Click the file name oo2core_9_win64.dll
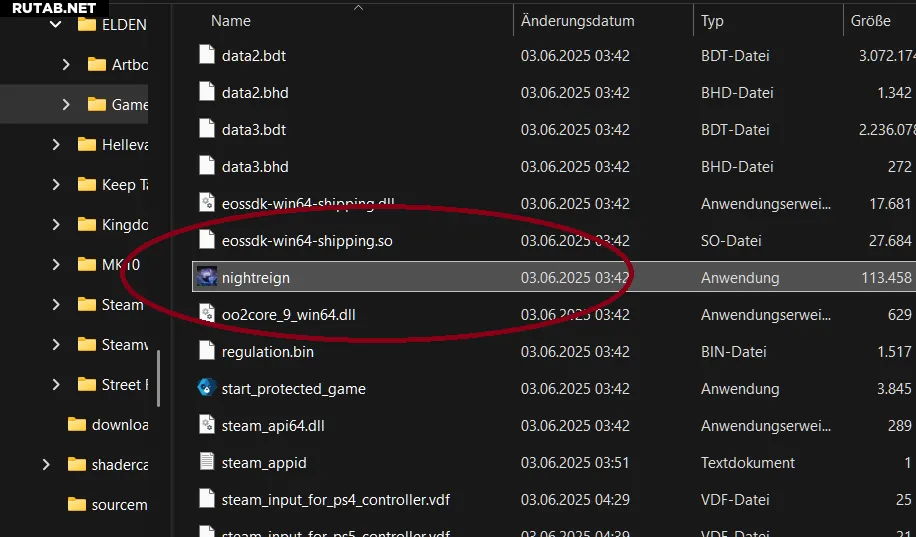The width and height of the screenshot is (916, 537). coord(289,315)
